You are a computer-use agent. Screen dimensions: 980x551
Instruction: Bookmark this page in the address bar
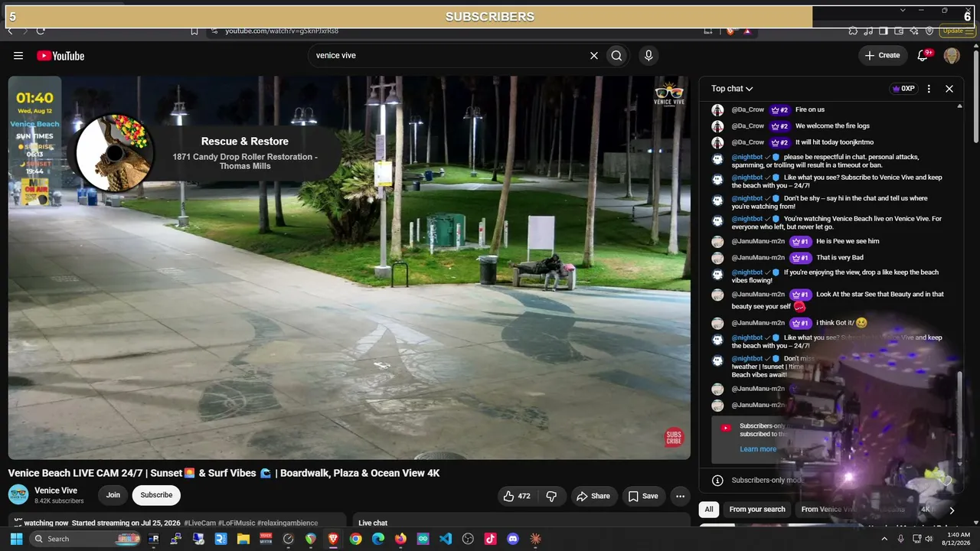[x=194, y=31]
